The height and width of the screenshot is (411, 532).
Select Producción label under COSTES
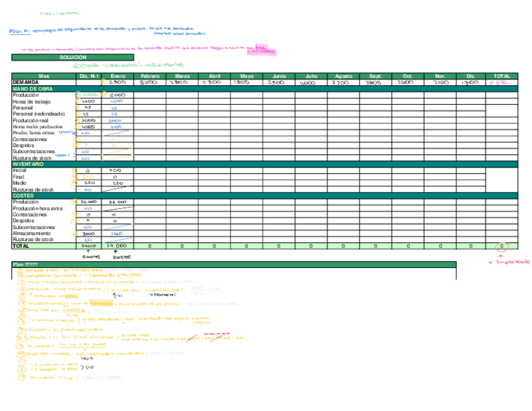[26, 201]
